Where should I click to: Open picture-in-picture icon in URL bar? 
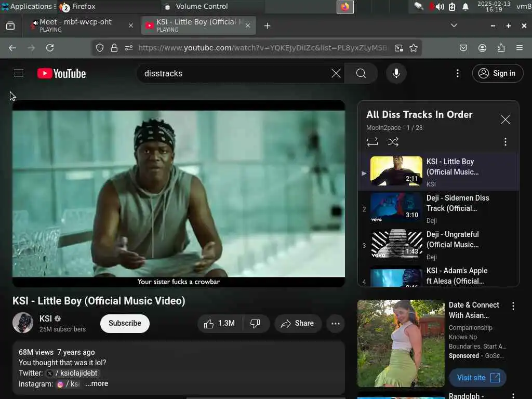click(x=399, y=48)
